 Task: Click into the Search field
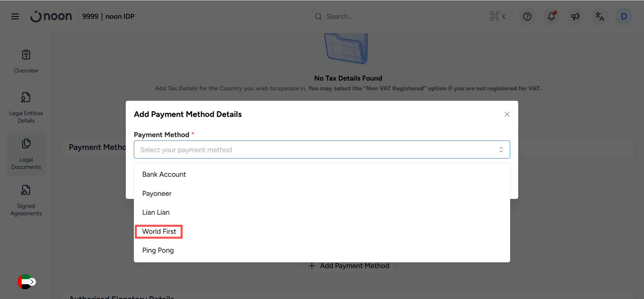coord(402,16)
